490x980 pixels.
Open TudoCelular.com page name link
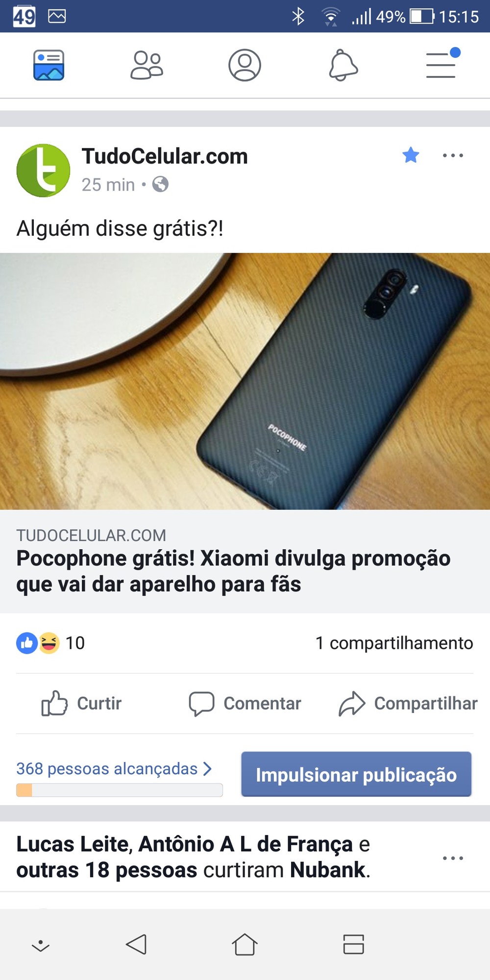[165, 156]
